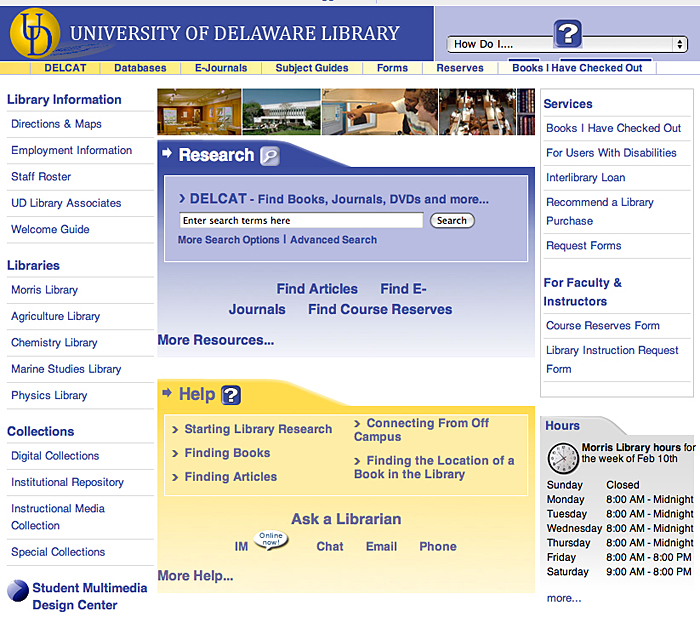The width and height of the screenshot is (700, 617).
Task: Follow the Interlibrary Loan link
Action: point(585,177)
